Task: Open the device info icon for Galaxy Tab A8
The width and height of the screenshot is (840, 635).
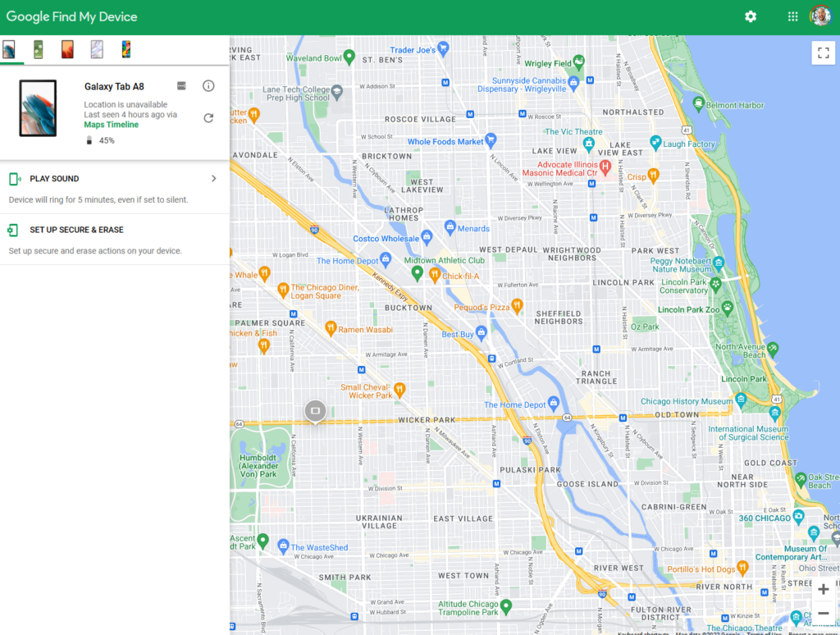Action: click(x=208, y=86)
